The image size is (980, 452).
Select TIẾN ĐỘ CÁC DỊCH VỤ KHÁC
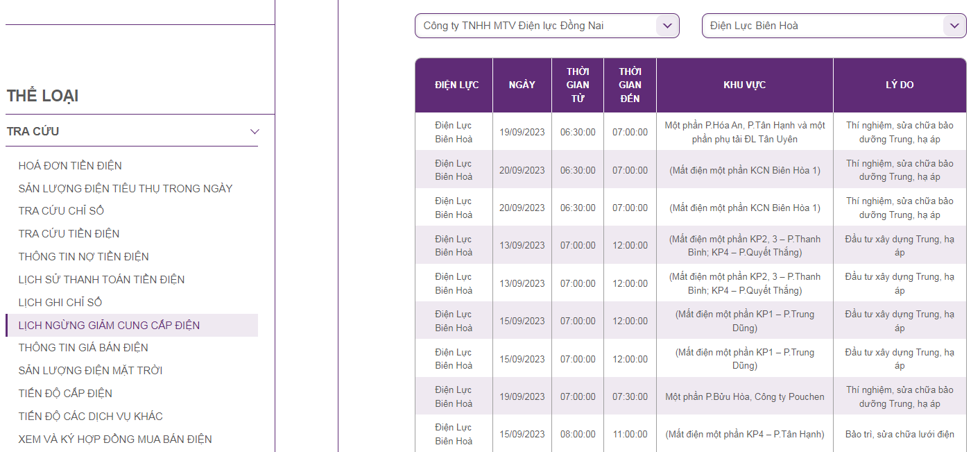tap(91, 416)
